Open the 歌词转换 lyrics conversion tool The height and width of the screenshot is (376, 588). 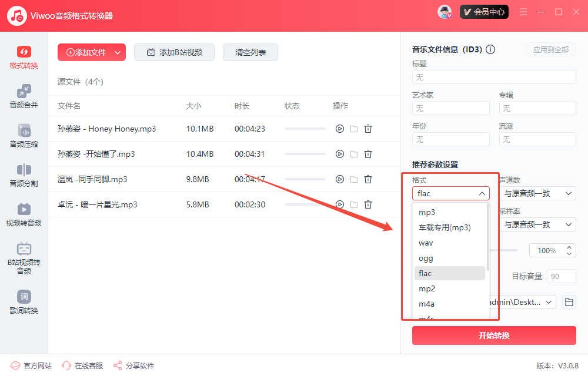tap(24, 302)
